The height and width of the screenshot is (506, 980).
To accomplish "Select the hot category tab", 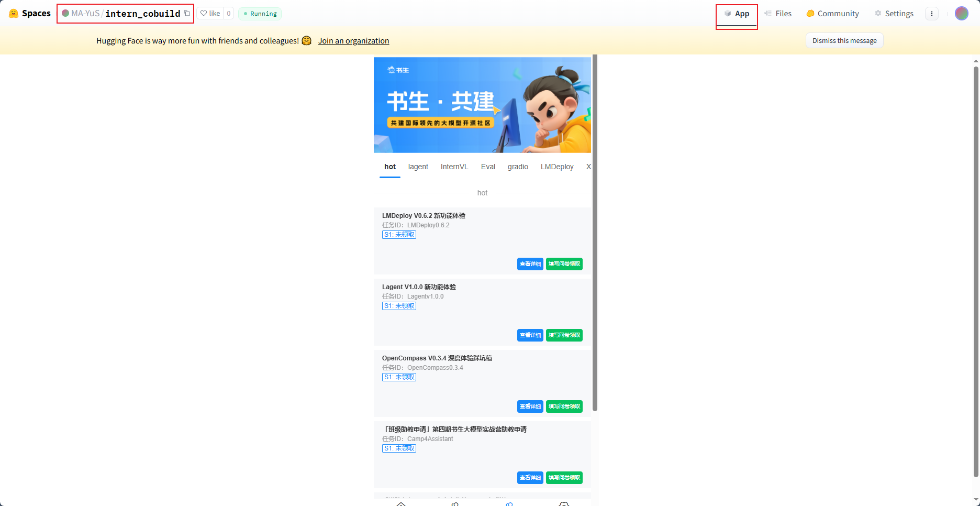I will (x=390, y=167).
